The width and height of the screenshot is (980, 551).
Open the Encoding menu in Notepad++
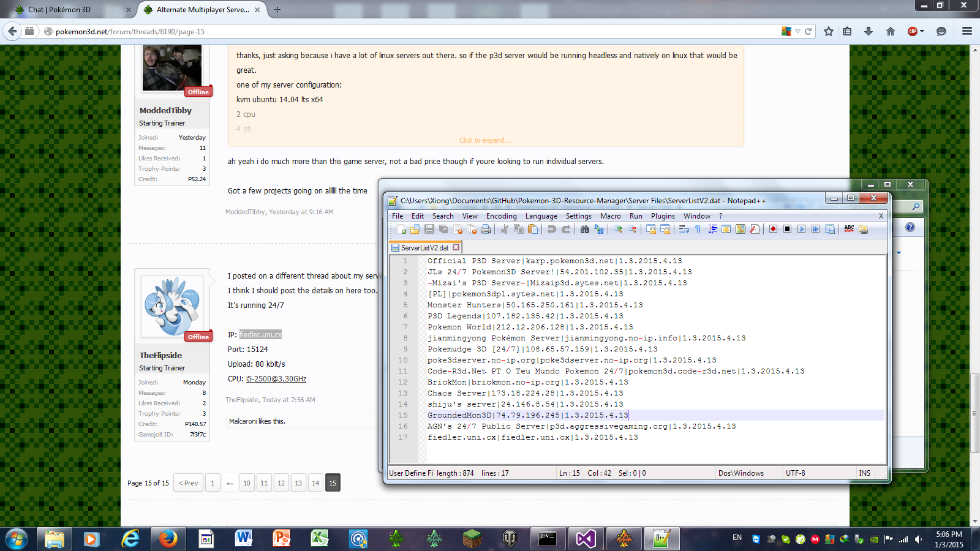[x=501, y=216]
